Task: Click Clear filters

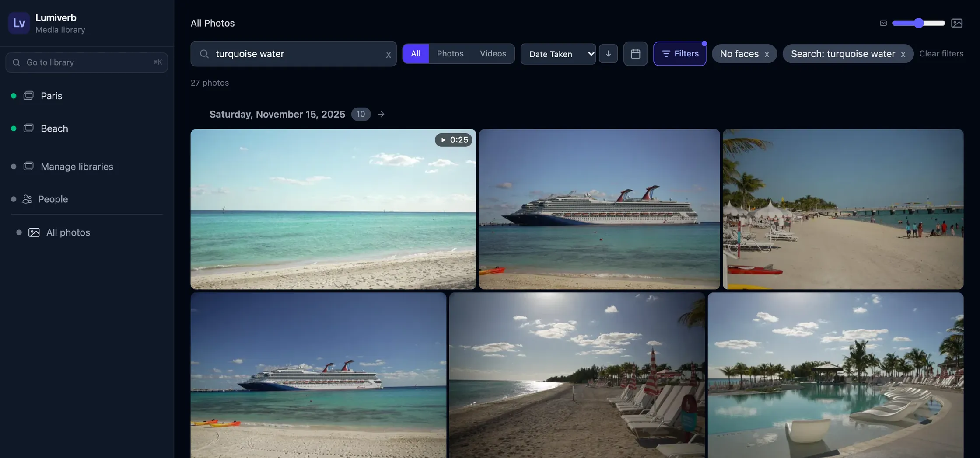Action: pyautogui.click(x=941, y=54)
